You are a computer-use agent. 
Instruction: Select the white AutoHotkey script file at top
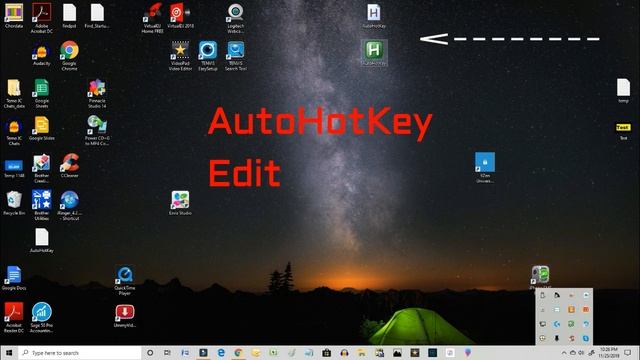(374, 16)
